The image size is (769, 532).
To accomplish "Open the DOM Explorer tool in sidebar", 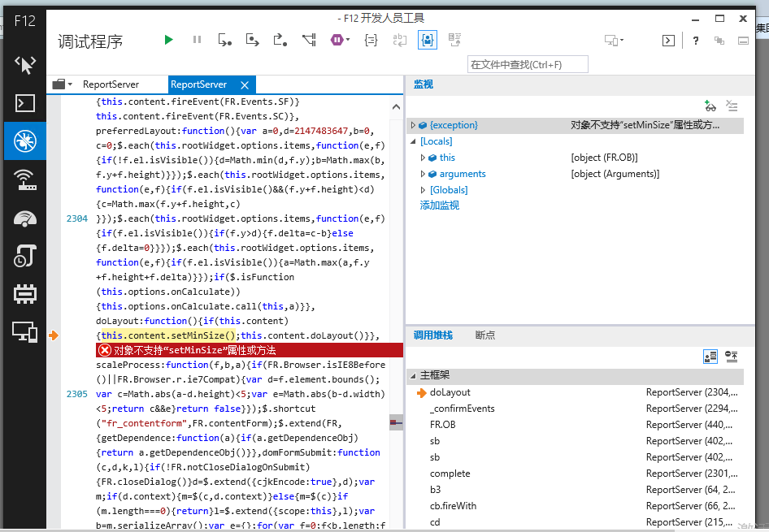I will coord(24,64).
